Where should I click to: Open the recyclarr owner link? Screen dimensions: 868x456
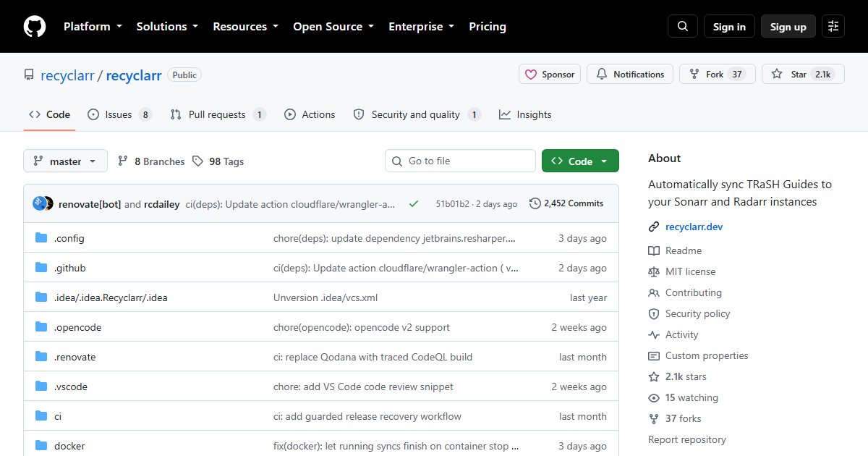(x=68, y=75)
